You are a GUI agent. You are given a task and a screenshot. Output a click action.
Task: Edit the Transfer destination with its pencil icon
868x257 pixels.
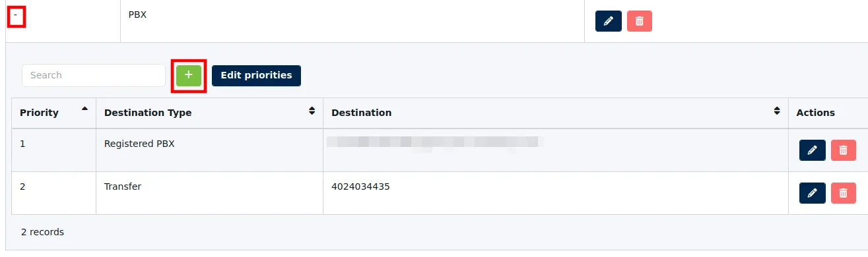(x=813, y=193)
